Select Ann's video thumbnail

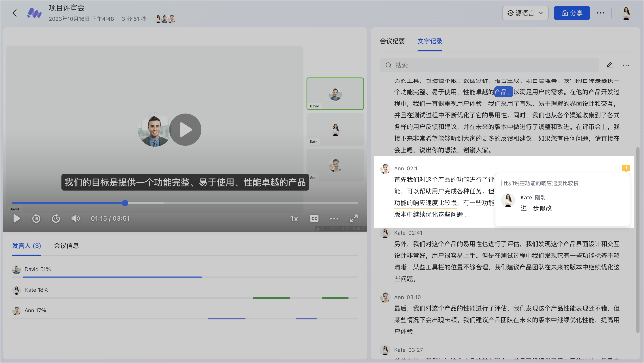click(x=335, y=165)
